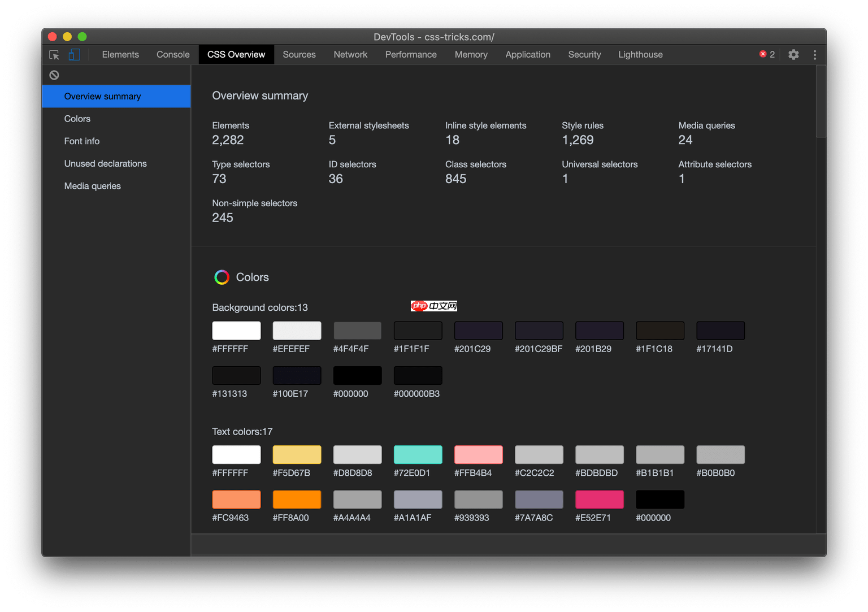This screenshot has width=868, height=612.
Task: Select the #E52E71 pink text color swatch
Action: coord(599,500)
